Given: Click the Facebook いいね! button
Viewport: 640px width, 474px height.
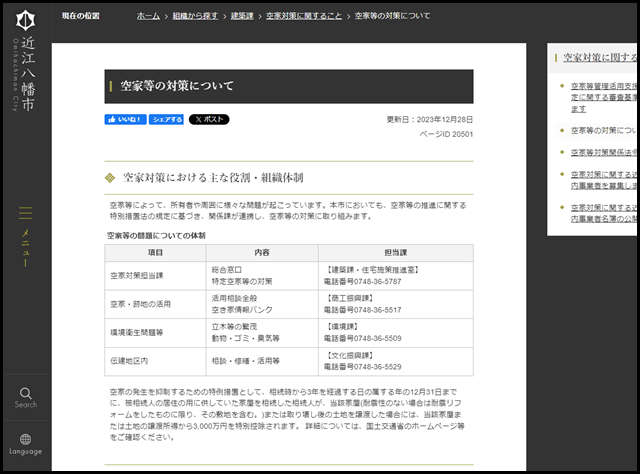Looking at the screenshot, I should click(126, 119).
